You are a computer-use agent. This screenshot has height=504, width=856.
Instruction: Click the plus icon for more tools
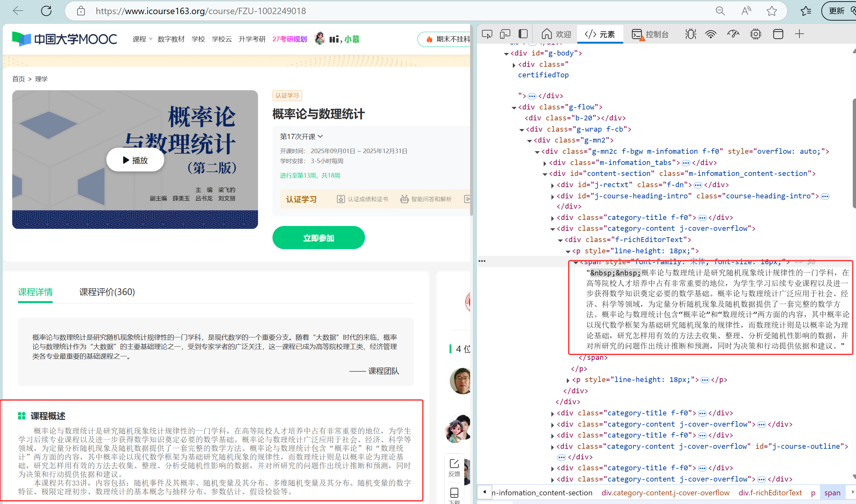[799, 34]
